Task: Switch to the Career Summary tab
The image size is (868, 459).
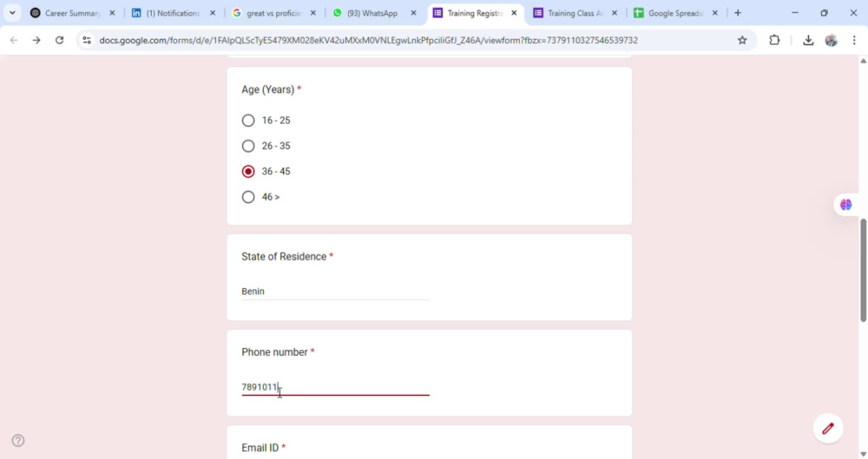Action: [72, 13]
